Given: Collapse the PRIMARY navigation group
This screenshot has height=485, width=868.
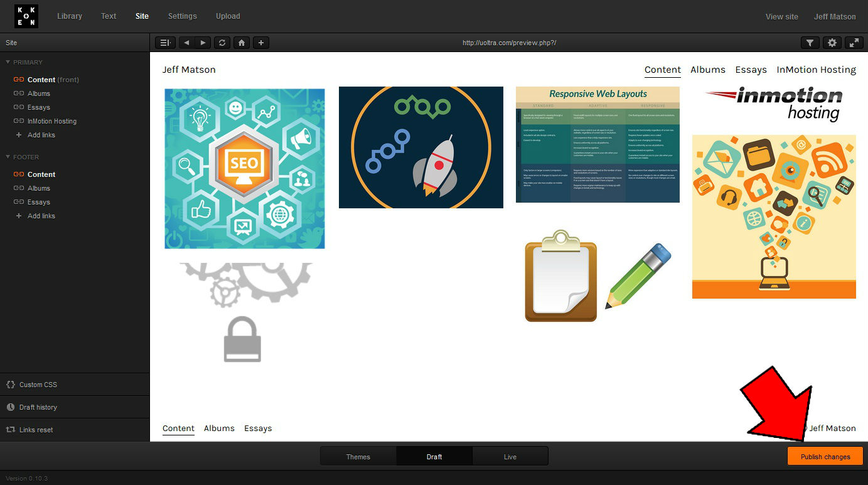Looking at the screenshot, I should 24,62.
